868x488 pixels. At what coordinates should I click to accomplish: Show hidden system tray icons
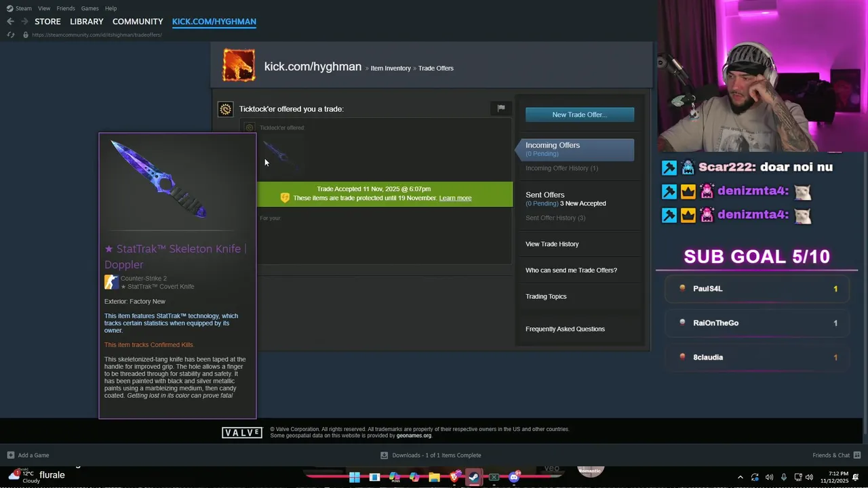coord(740,477)
